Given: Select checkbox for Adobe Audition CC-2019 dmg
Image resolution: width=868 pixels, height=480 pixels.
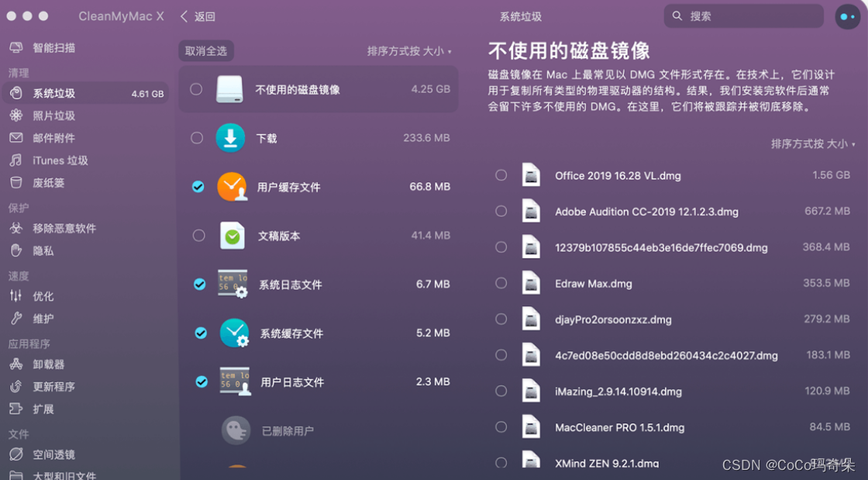Looking at the screenshot, I should click(501, 211).
